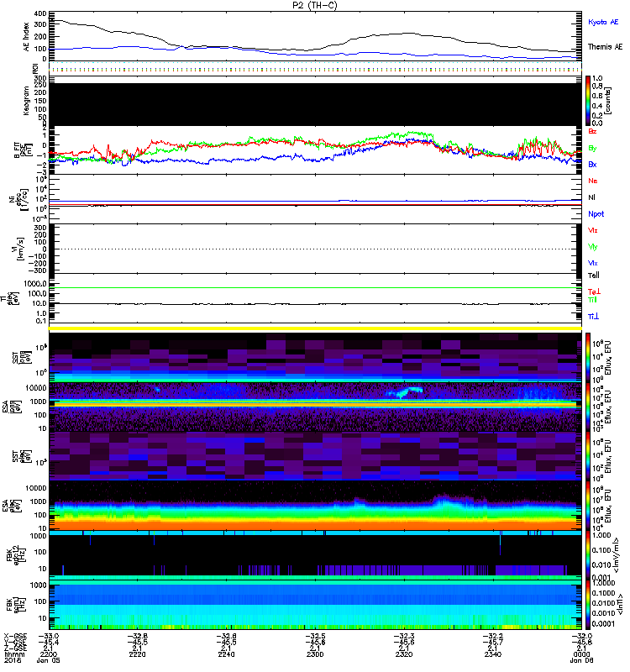Viewport: 630px width, 672px height.
Task: Click the 2200 time tick label
Action: coord(48,654)
